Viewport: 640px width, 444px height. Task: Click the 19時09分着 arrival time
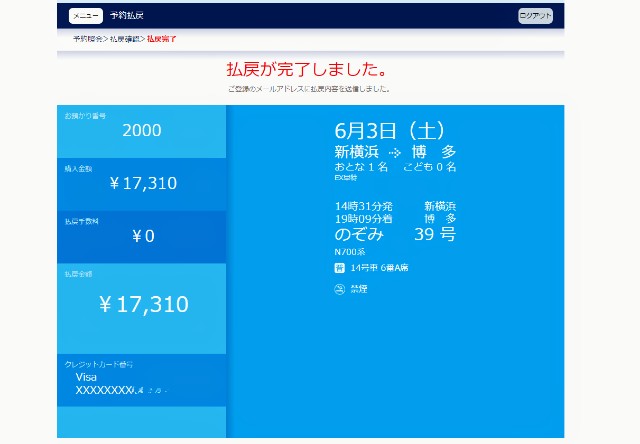(363, 219)
